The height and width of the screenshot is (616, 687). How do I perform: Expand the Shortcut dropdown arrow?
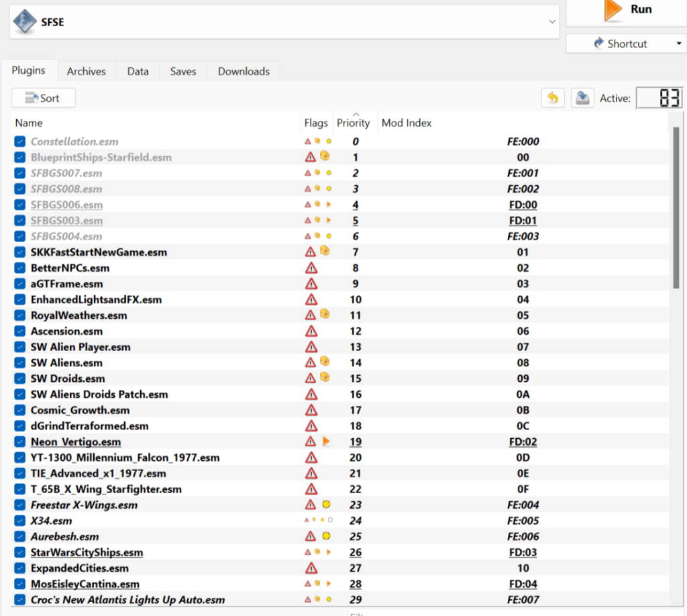678,44
